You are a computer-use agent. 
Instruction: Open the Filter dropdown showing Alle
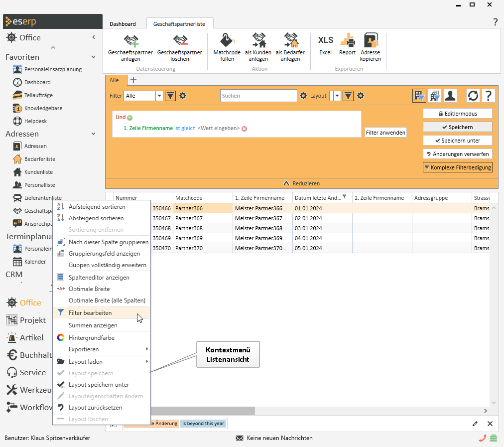pyautogui.click(x=159, y=96)
